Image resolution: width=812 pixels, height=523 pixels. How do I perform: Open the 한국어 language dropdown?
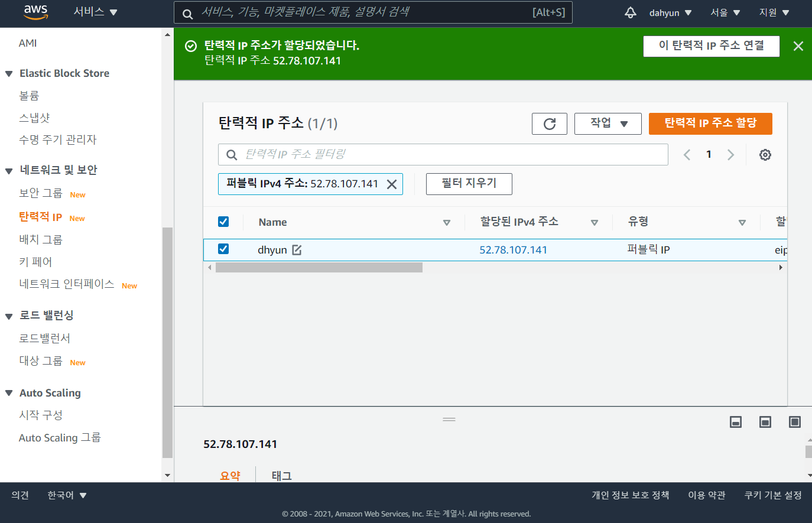pos(67,495)
